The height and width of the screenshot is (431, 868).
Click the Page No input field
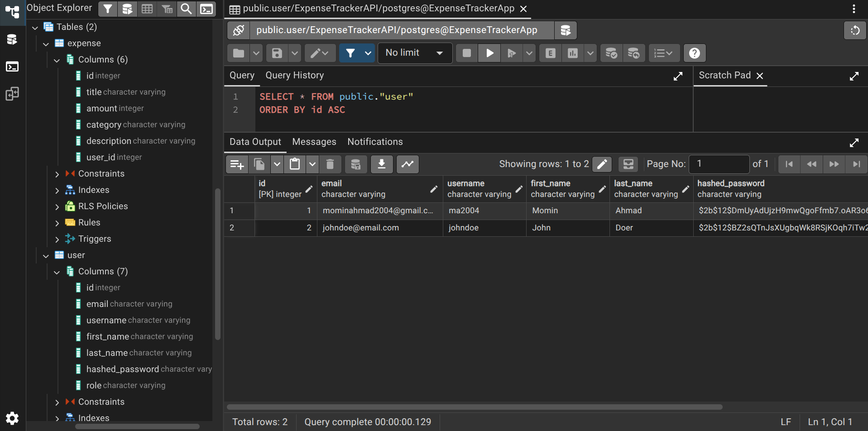(719, 164)
